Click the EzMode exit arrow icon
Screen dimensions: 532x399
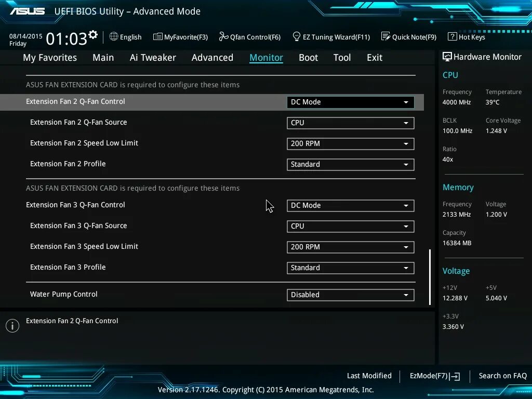pyautogui.click(x=455, y=376)
